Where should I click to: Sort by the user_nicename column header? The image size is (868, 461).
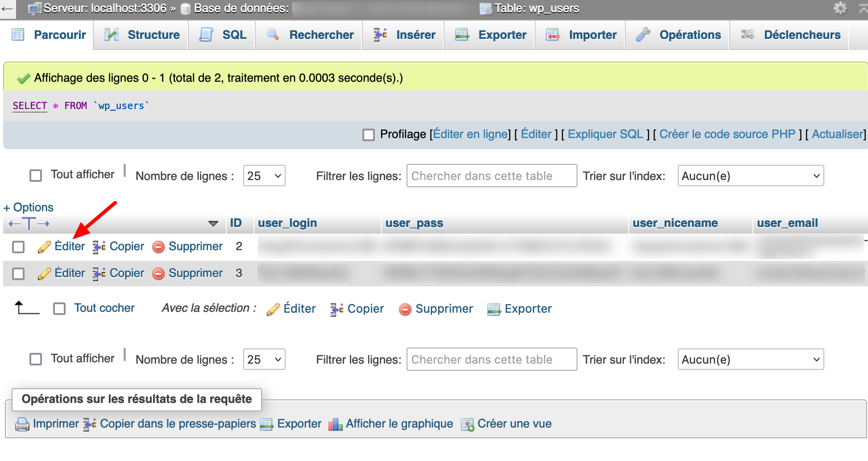pyautogui.click(x=675, y=223)
